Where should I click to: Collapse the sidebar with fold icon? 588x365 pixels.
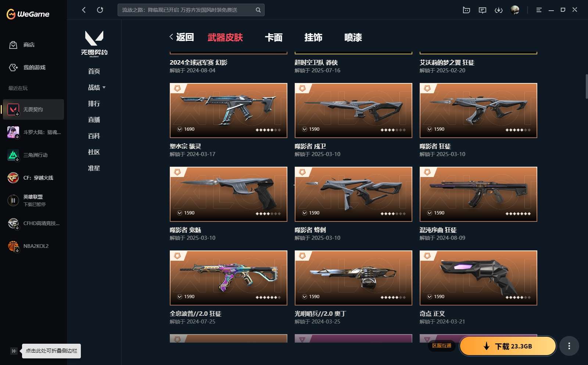pos(14,351)
